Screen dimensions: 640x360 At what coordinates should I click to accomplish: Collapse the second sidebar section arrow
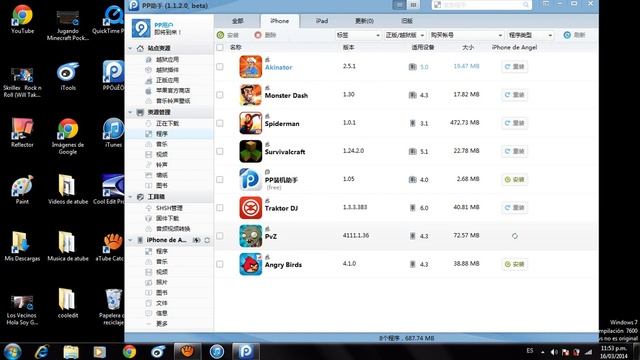tap(130, 112)
